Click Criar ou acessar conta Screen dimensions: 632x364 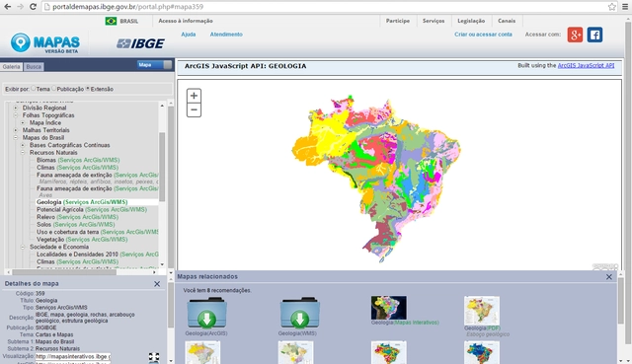pyautogui.click(x=483, y=35)
